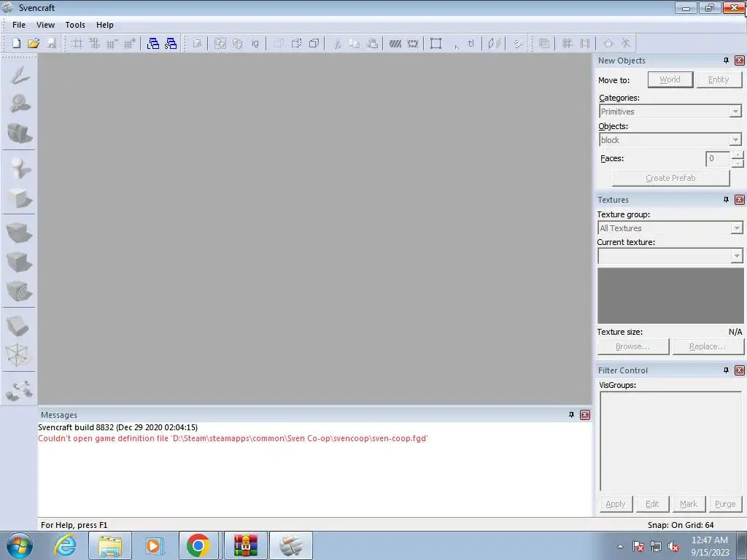The width and height of the screenshot is (747, 560).
Task: Click the Purge button in Filter Control
Action: 725,504
